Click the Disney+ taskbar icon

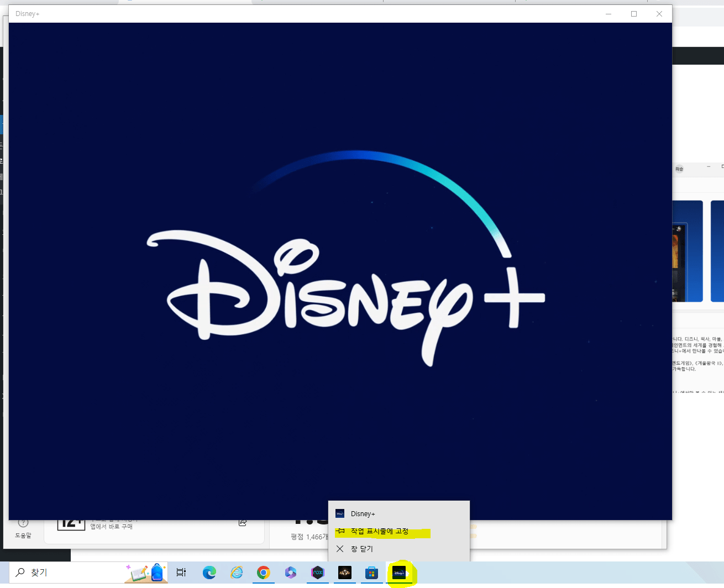399,573
